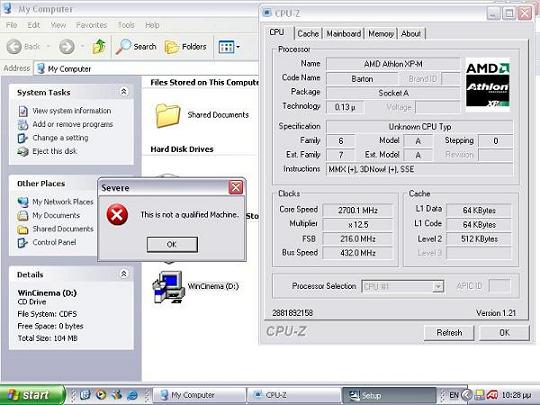Click the Bus Speed value 432.0 MHz
This screenshot has width=540, height=405.
click(x=357, y=253)
